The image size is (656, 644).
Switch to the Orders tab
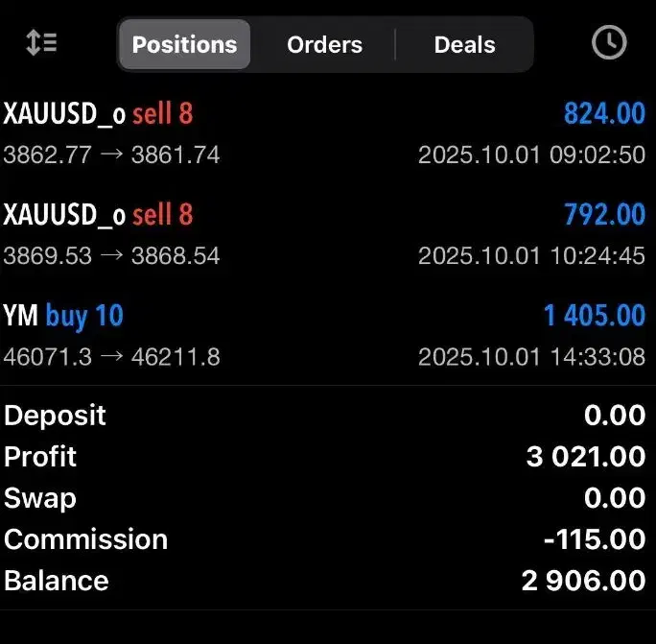324,45
